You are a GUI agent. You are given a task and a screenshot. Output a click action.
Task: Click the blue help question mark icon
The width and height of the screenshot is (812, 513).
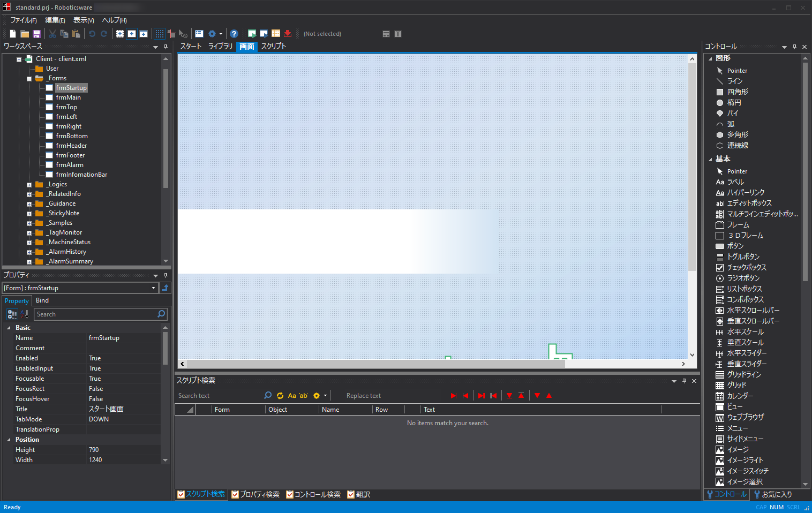(x=234, y=34)
